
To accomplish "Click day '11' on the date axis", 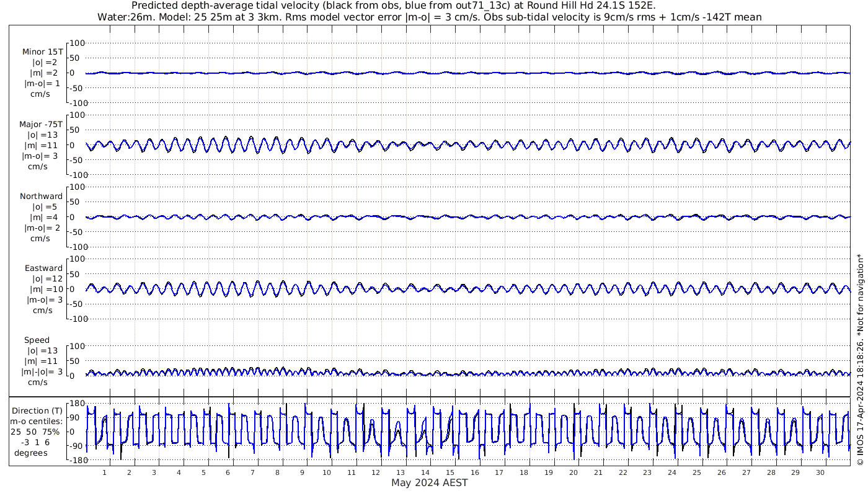I will tap(351, 472).
